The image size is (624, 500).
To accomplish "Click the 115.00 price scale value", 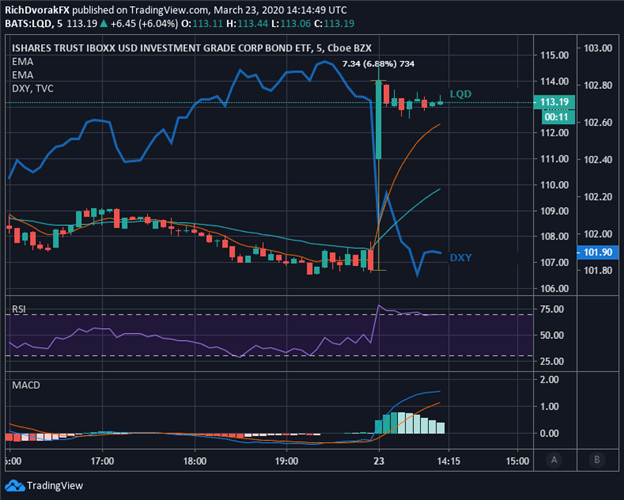I will point(554,55).
